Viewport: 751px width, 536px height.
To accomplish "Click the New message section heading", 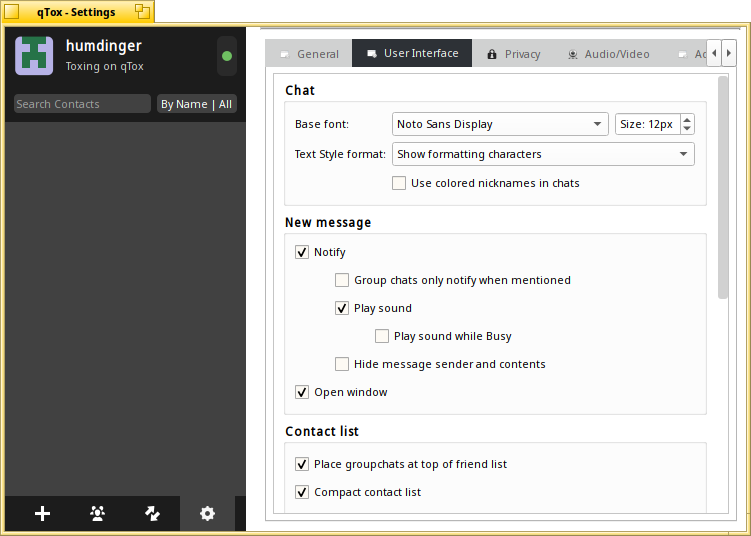I will coord(328,222).
